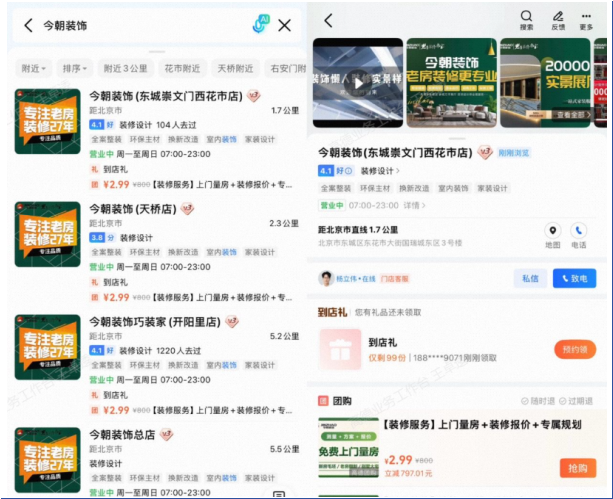The image size is (613, 499).
Task: Tap the 抢购 button on group deal
Action: pyautogui.click(x=577, y=467)
